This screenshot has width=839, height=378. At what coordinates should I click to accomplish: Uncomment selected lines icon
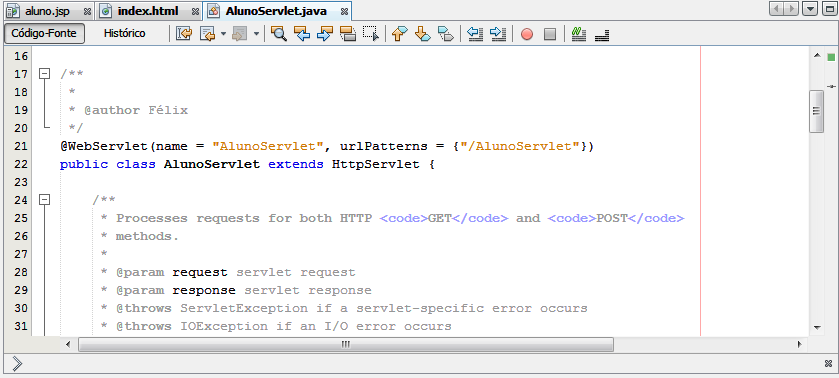coord(602,35)
